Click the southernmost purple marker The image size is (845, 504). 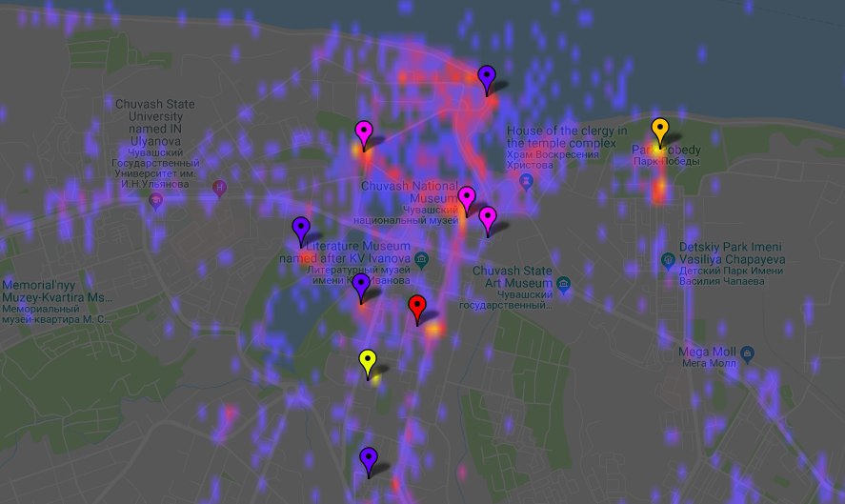point(369,459)
